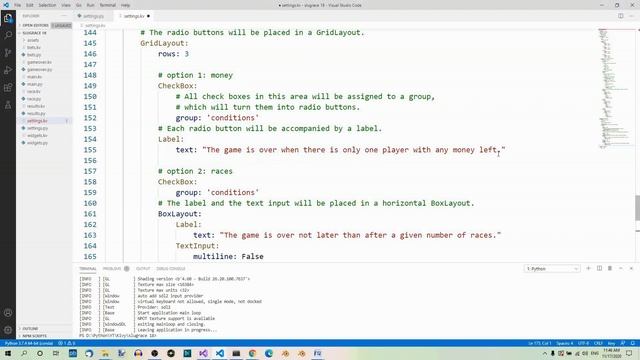
Task: Open the Testing flask icon view
Action: (x=8, y=105)
